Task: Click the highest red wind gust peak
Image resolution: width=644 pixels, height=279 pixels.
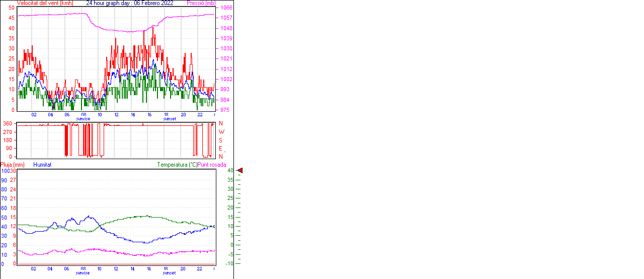Action: (153, 27)
